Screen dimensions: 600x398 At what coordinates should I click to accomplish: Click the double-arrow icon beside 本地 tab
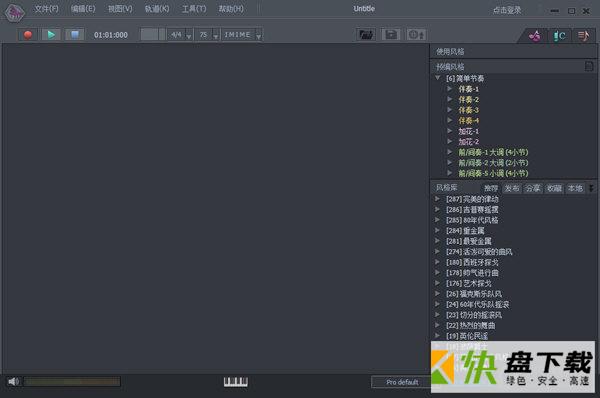(591, 188)
